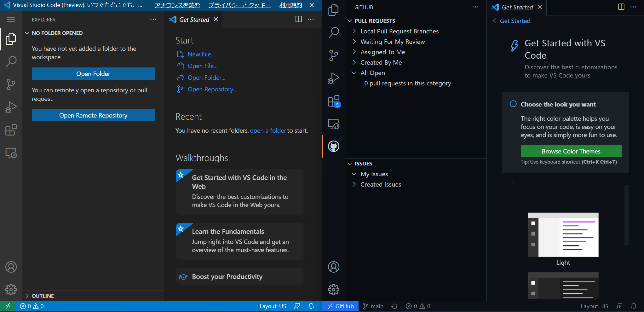644x312 pixels.
Task: Open the Remote Explorer view
Action: tap(11, 153)
